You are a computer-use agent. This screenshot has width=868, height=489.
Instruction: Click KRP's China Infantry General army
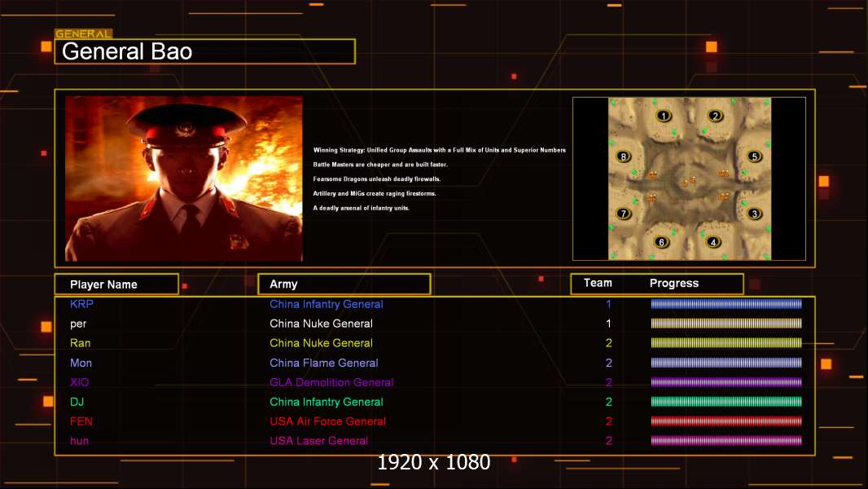(326, 304)
